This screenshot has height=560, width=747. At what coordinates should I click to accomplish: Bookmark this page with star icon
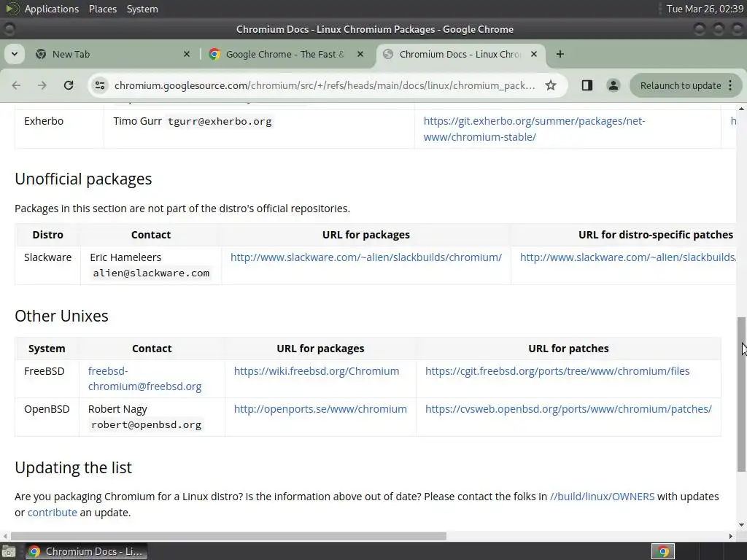pyautogui.click(x=551, y=85)
